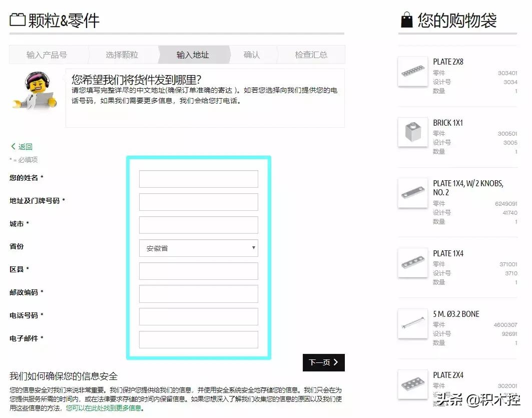This screenshot has height=418, width=532.
Task: Select 安徽省 in the province selector
Action: point(198,248)
